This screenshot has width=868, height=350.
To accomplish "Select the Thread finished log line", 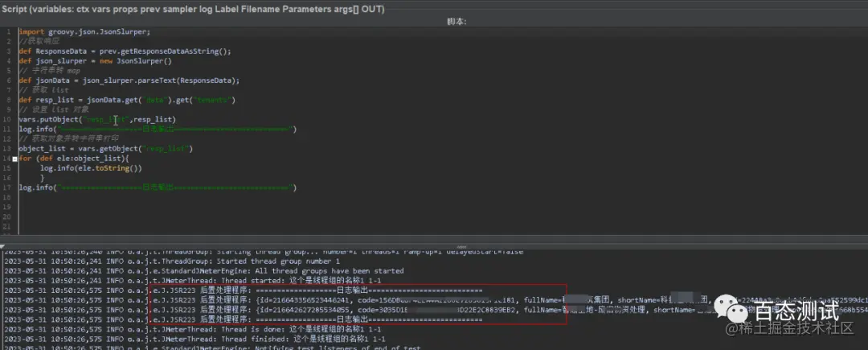I will coord(194,339).
